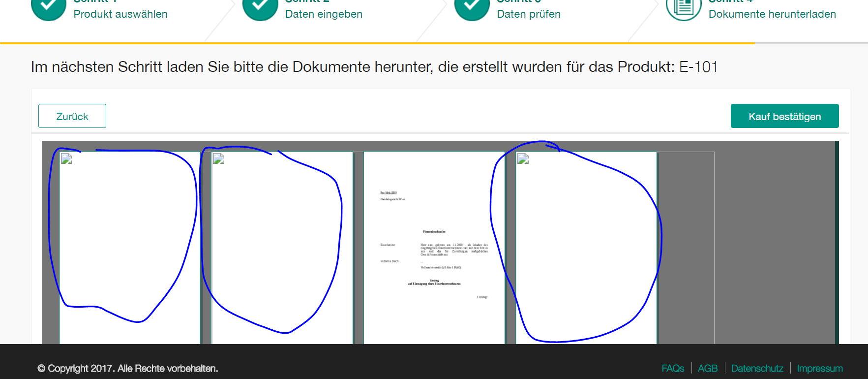The image size is (868, 379).
Task: Open the AGB footer link
Action: point(708,368)
